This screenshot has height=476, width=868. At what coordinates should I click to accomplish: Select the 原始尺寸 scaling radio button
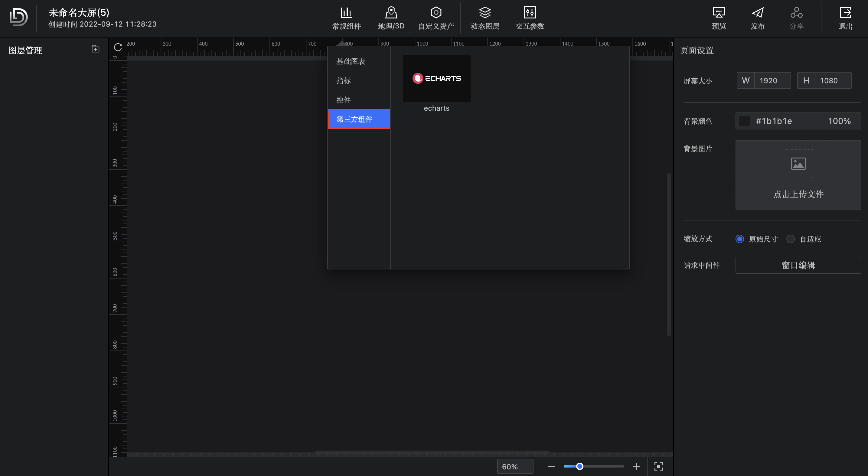[x=739, y=239]
